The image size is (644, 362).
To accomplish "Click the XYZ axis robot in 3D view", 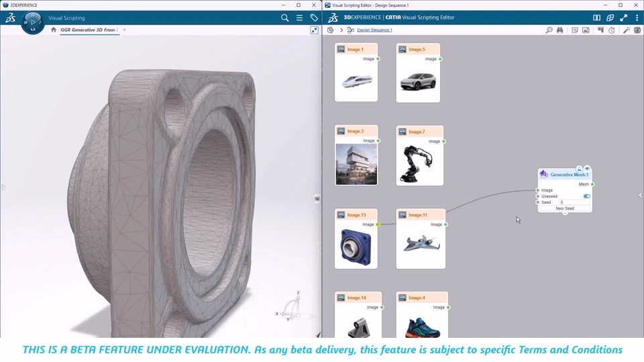I will pyautogui.click(x=290, y=308).
